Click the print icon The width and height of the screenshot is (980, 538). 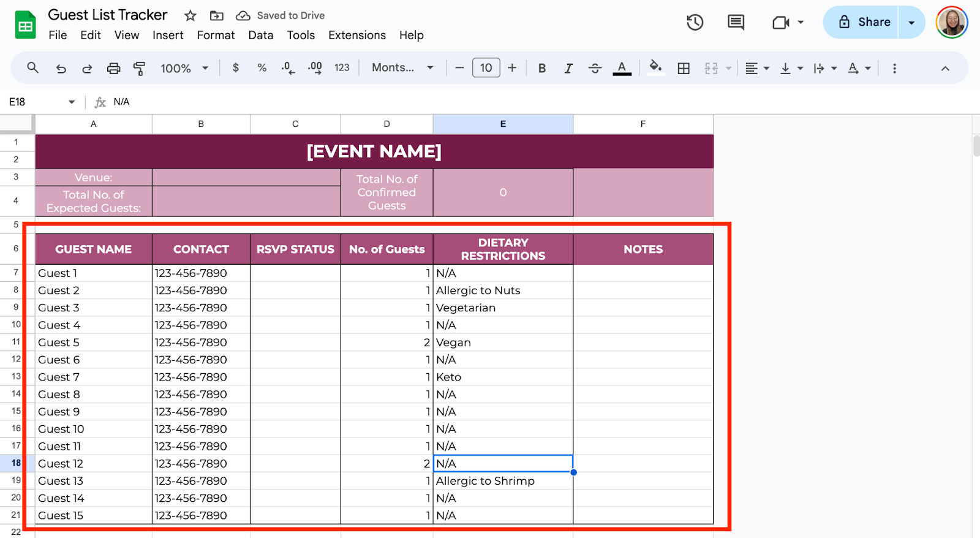[113, 69]
